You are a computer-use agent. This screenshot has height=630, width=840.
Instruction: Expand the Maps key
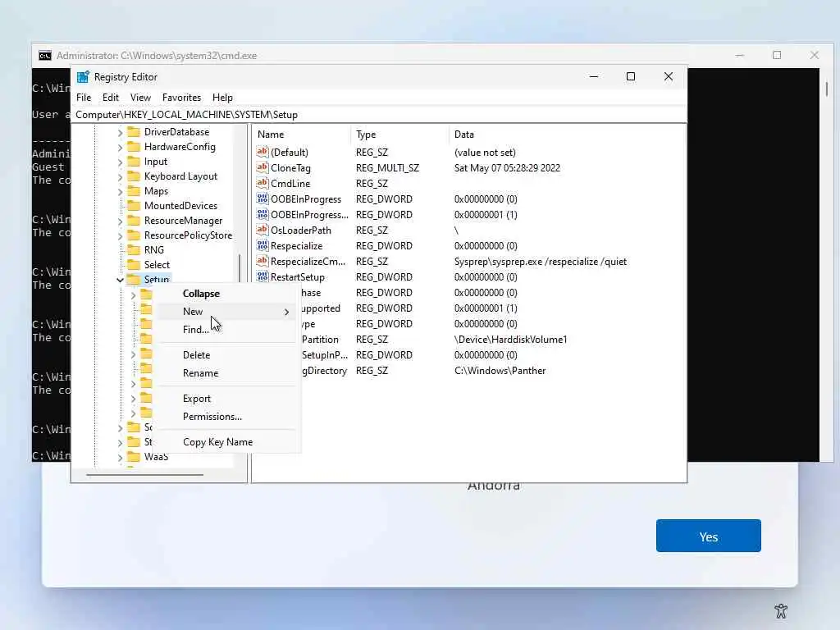pyautogui.click(x=120, y=191)
